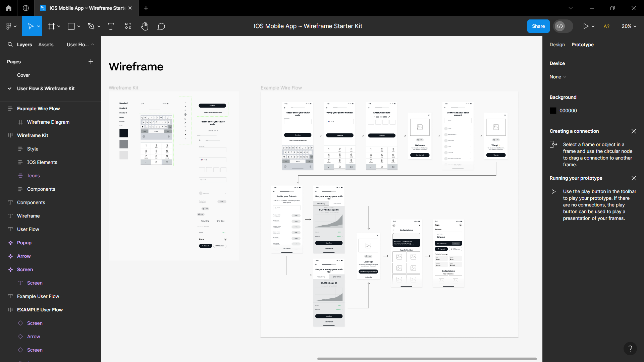Expand shape tools dropdown arrow
644x362 pixels.
tap(79, 26)
